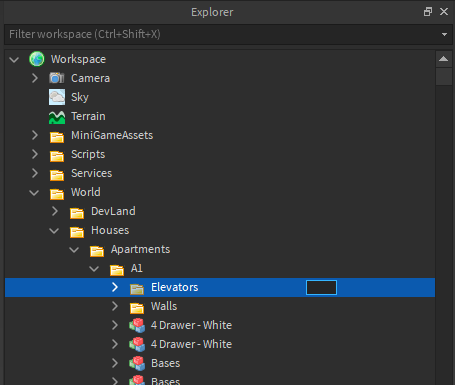Image resolution: width=455 pixels, height=385 pixels.
Task: Click the Camera object icon
Action: point(57,78)
